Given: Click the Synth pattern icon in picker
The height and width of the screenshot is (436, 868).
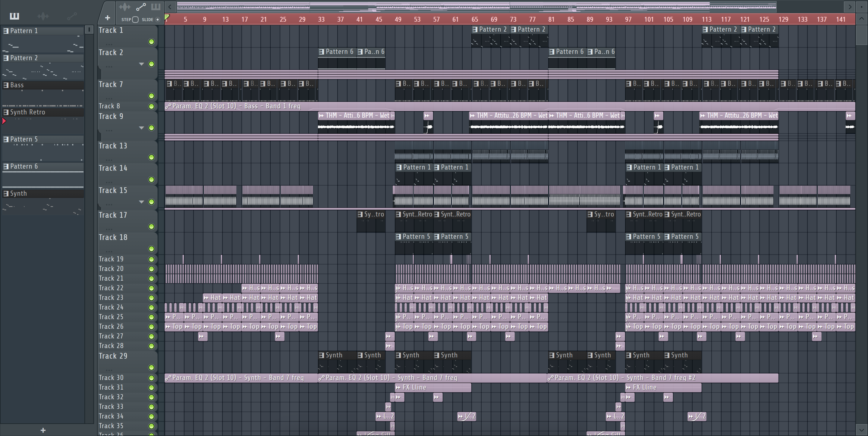Looking at the screenshot, I should pyautogui.click(x=6, y=194).
